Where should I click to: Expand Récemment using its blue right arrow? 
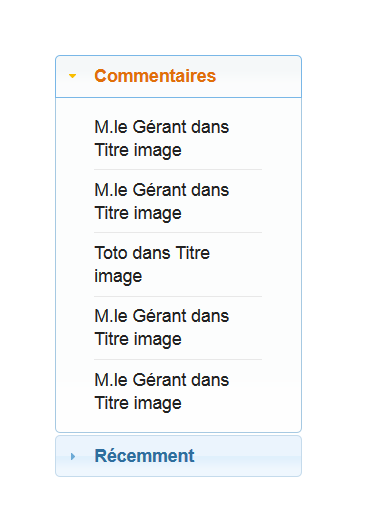click(73, 457)
